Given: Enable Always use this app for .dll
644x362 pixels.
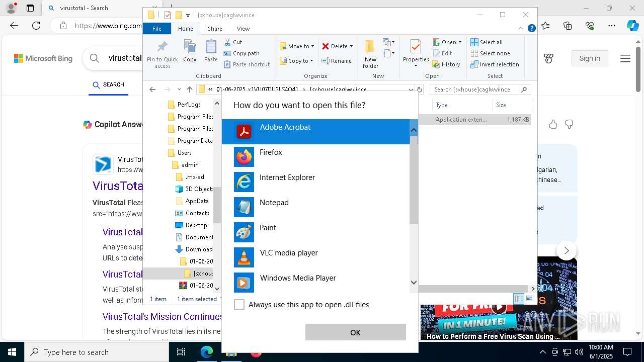Looking at the screenshot, I should point(239,305).
